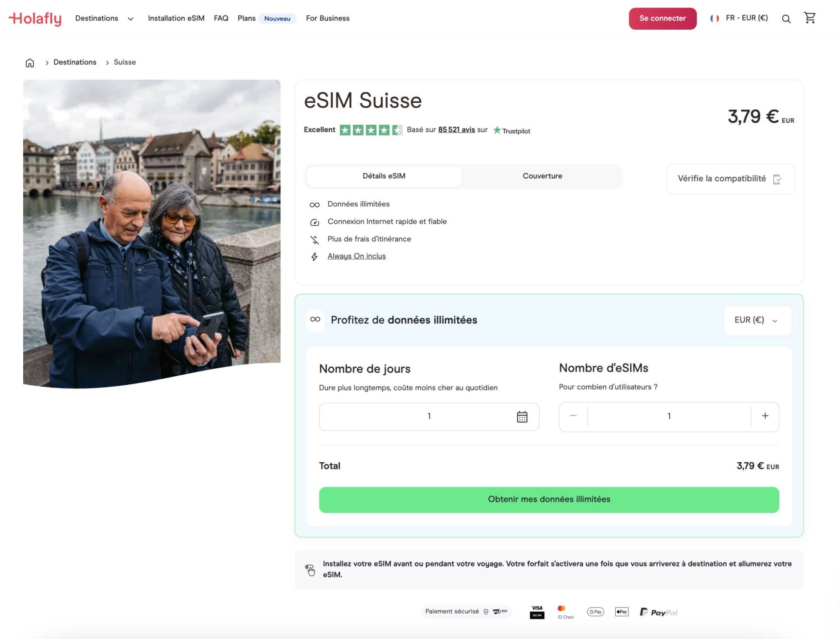840x639 pixels.
Task: Open the EUR (€) currency dropdown
Action: pyautogui.click(x=757, y=320)
